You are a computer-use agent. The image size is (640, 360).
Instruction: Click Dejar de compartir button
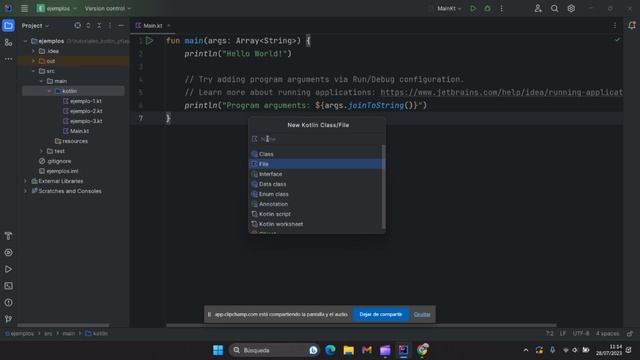(380, 314)
